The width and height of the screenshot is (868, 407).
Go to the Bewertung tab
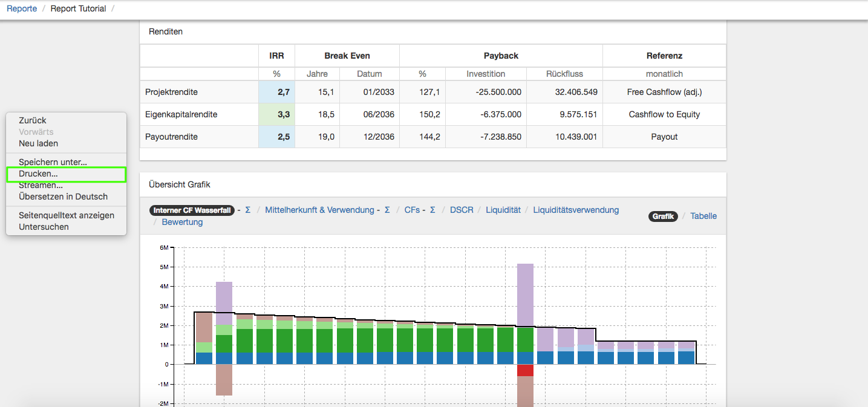pos(182,222)
